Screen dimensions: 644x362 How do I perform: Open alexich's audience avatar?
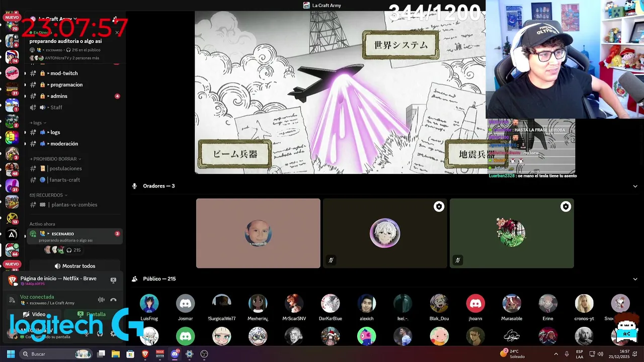(367, 304)
